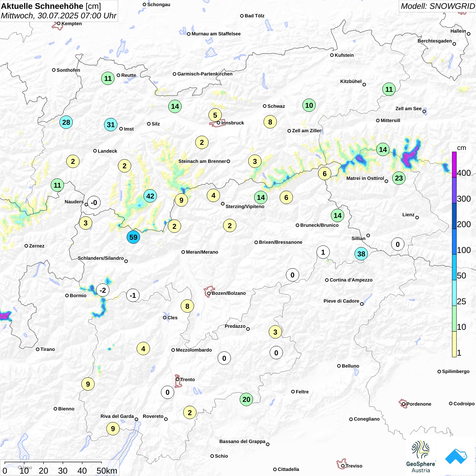The height and width of the screenshot is (476, 476).
Task: Click the Bozen/Bolzano city label
Action: pyautogui.click(x=228, y=293)
